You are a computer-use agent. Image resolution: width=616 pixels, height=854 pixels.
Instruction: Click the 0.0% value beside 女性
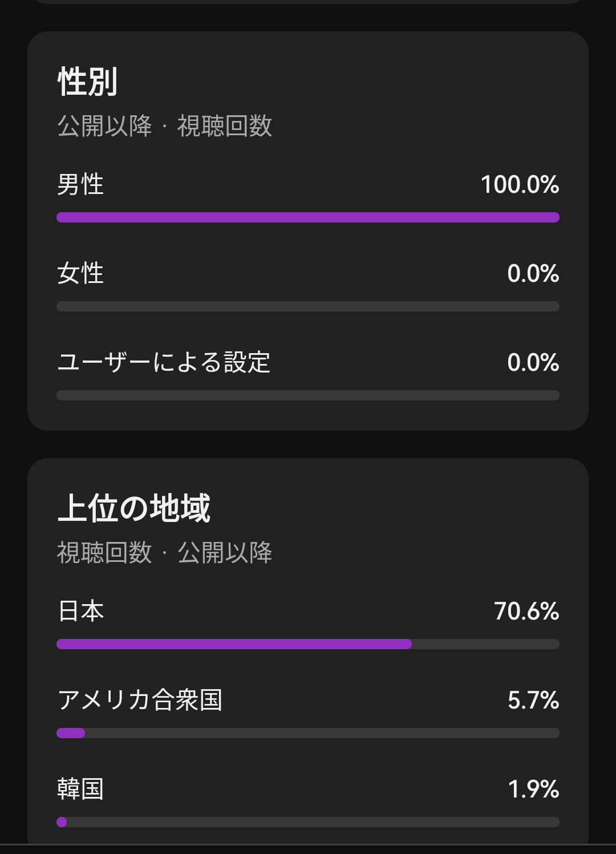533,273
